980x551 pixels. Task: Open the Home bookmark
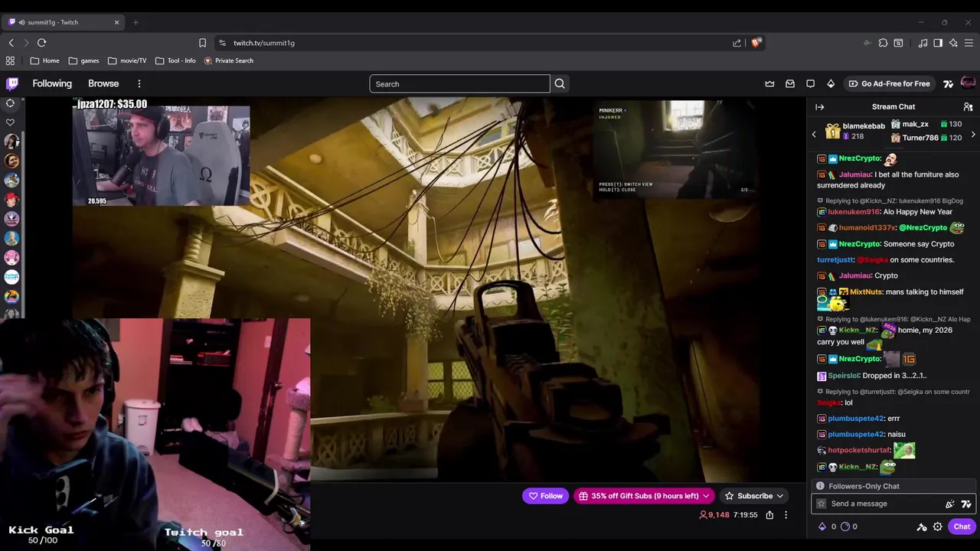(44, 60)
